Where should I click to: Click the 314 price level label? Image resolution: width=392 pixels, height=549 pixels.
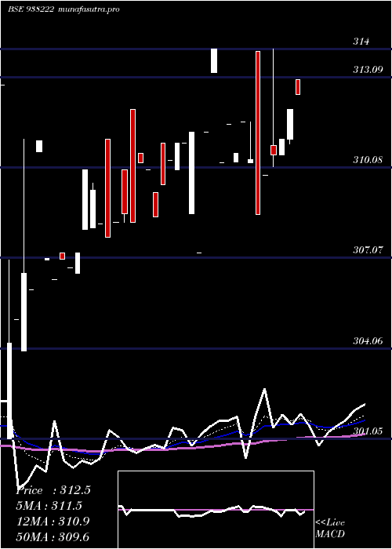tap(361, 42)
